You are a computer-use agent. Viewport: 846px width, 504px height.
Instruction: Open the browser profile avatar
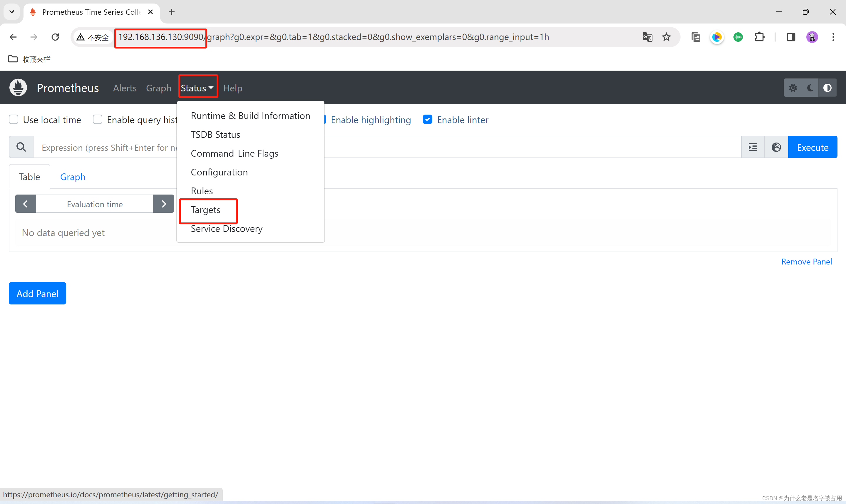[812, 37]
